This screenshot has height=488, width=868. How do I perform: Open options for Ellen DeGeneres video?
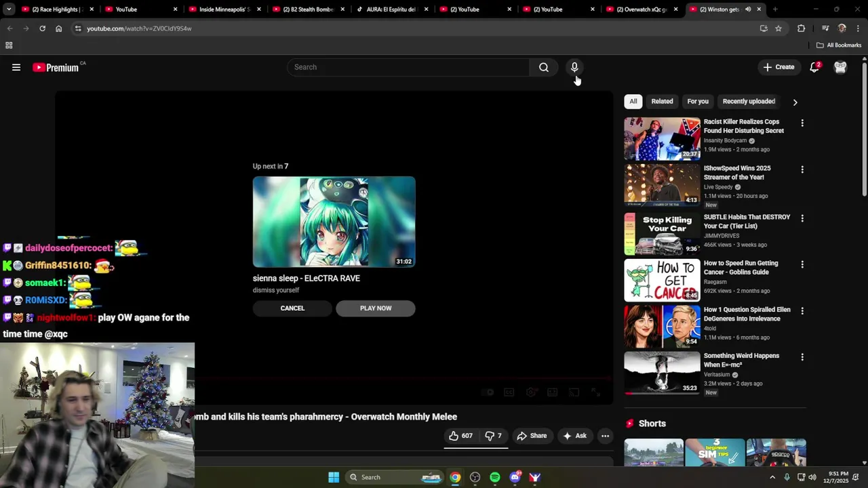(x=802, y=311)
